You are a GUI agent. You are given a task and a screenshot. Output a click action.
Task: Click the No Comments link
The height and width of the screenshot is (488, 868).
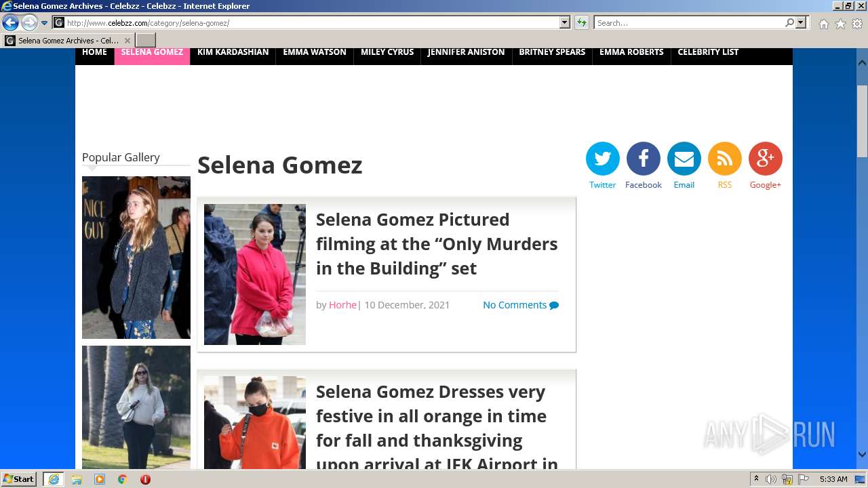tap(515, 305)
